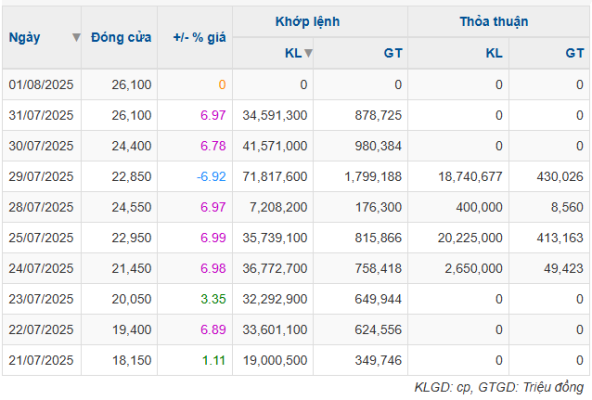The height and width of the screenshot is (400, 592).
Task: Click closing price 24,550 on 28/07/2025
Action: (x=131, y=207)
